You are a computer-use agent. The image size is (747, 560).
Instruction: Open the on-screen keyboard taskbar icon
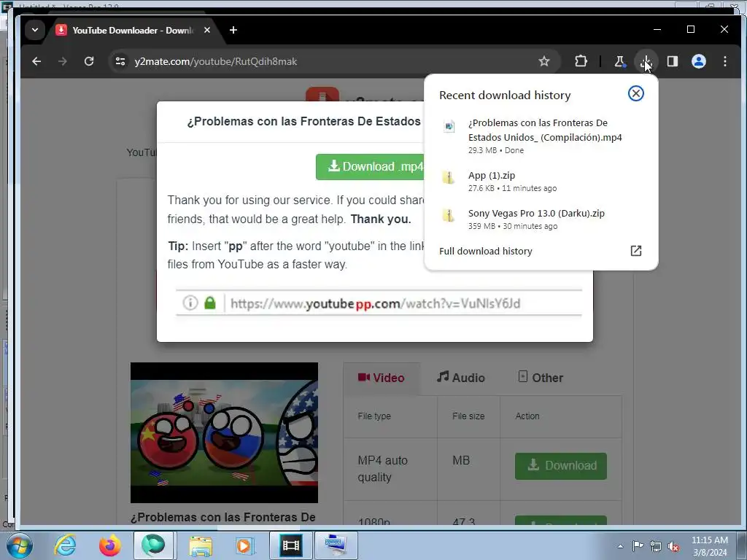336,545
